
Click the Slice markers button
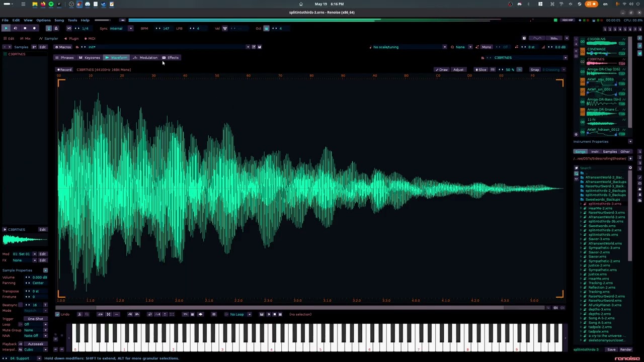coord(481,69)
